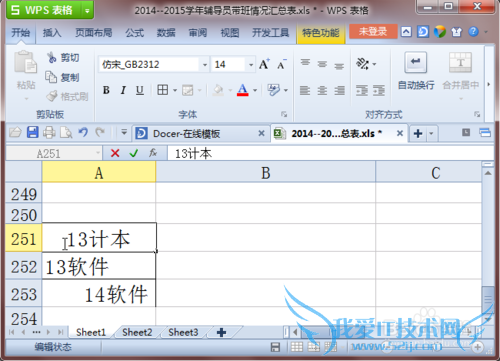Click the 未登录 login button
This screenshot has height=361, width=500.
pyautogui.click(x=373, y=31)
